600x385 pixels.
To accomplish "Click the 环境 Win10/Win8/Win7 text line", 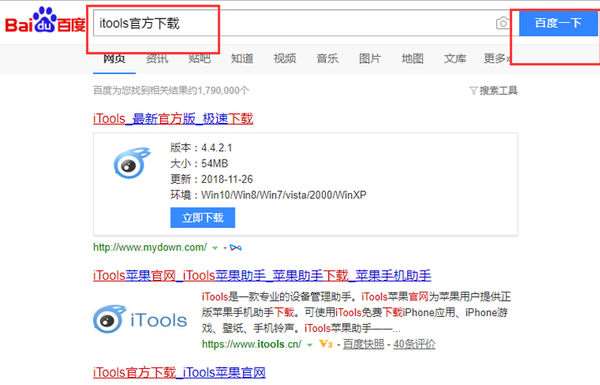I will [268, 195].
